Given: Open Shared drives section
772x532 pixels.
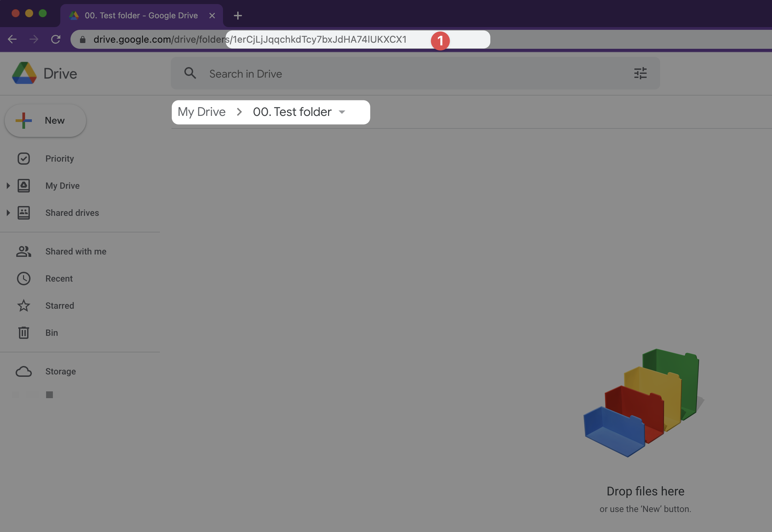Looking at the screenshot, I should (72, 212).
